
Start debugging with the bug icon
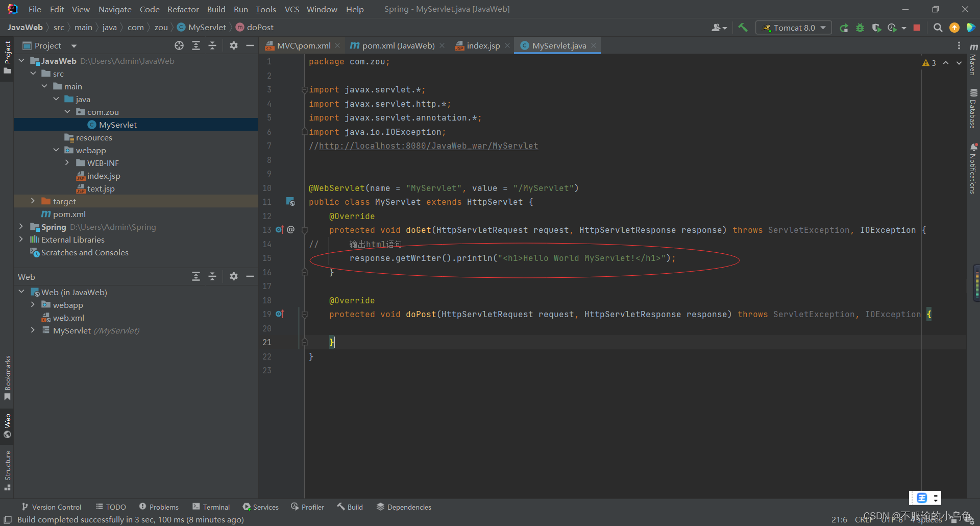[x=860, y=28]
